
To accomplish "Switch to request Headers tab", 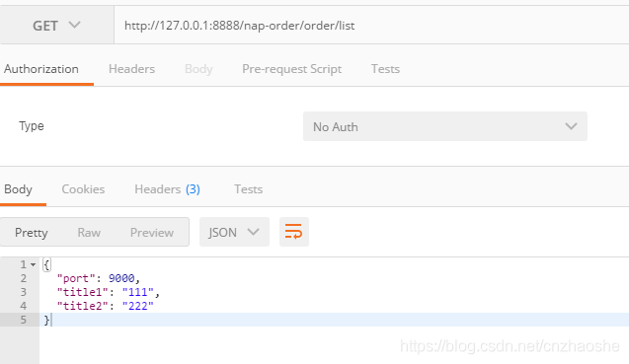I will (131, 69).
